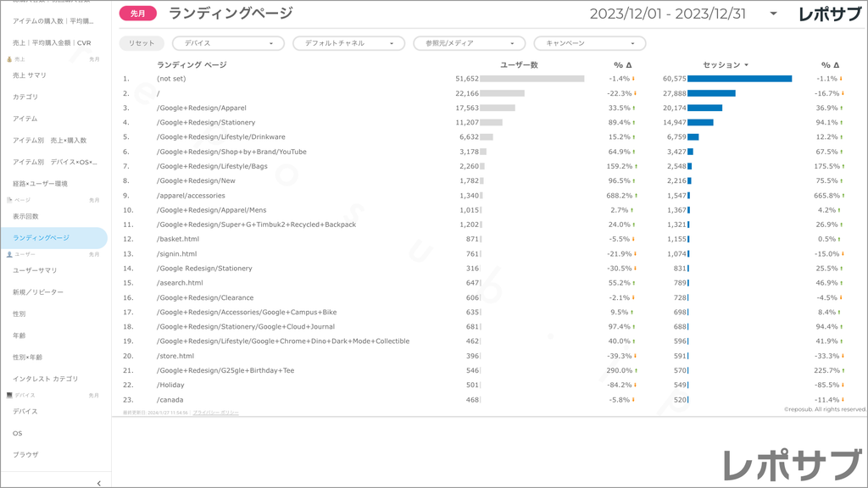Screen dimensions: 868x488
Task: Click the sort arrow next to セッション header
Action: pyautogui.click(x=747, y=65)
